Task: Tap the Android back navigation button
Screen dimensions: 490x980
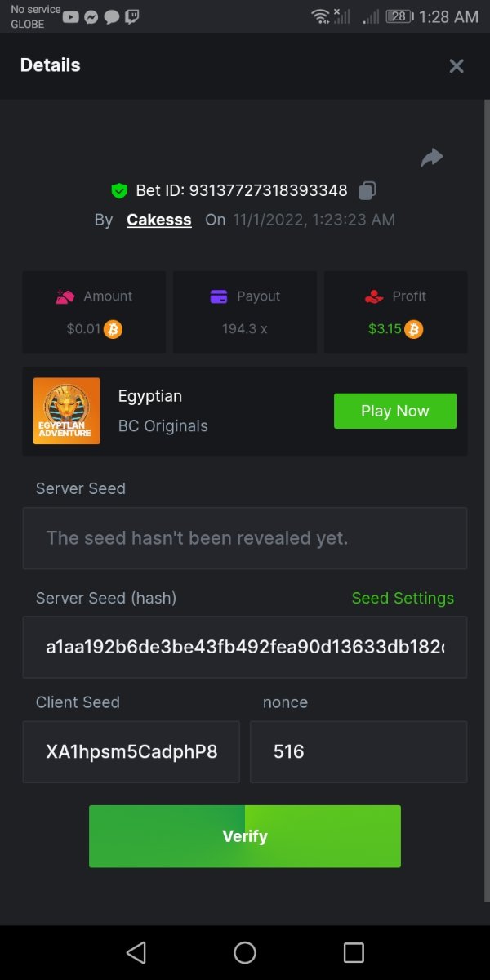Action: coord(136,952)
